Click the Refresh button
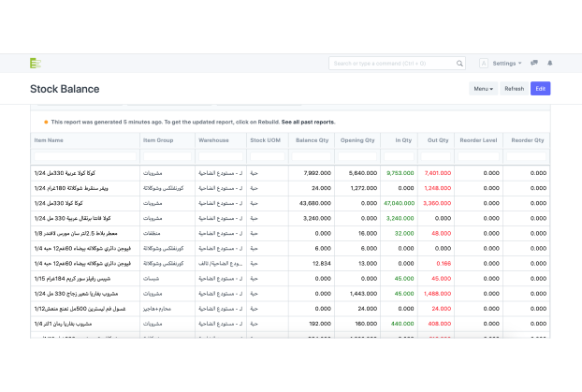Screen dimensions: 582x392 [514, 89]
